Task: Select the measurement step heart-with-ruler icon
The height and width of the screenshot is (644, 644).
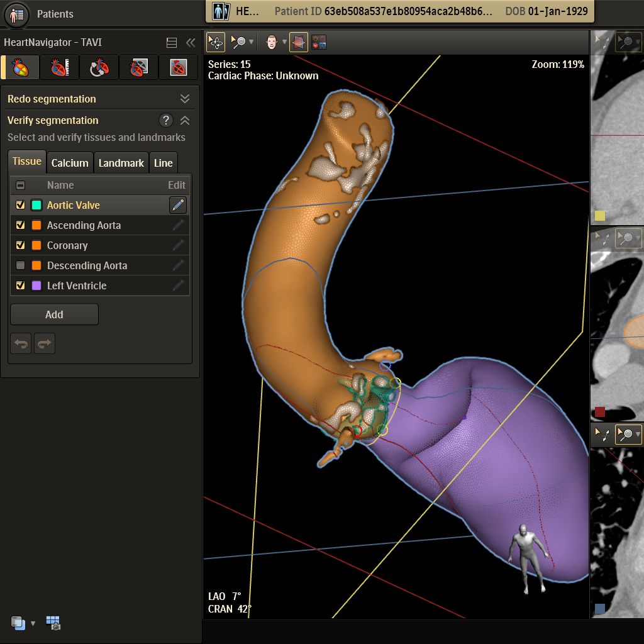Action: [x=60, y=67]
